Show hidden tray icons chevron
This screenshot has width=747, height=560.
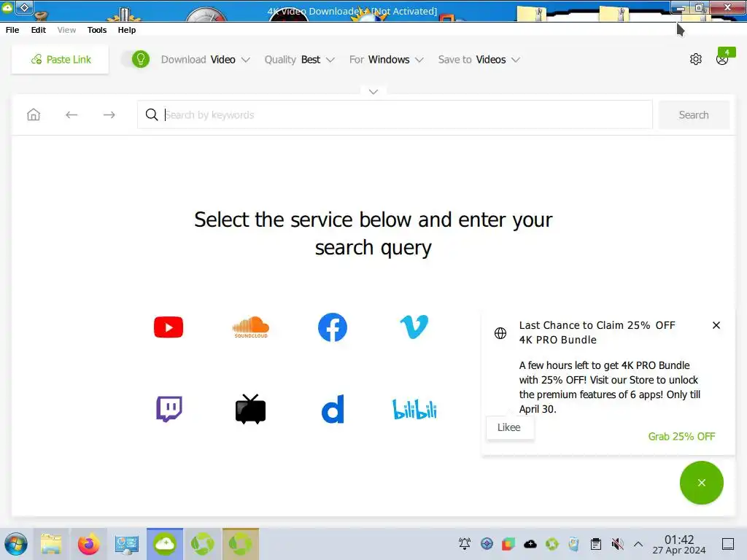638,544
